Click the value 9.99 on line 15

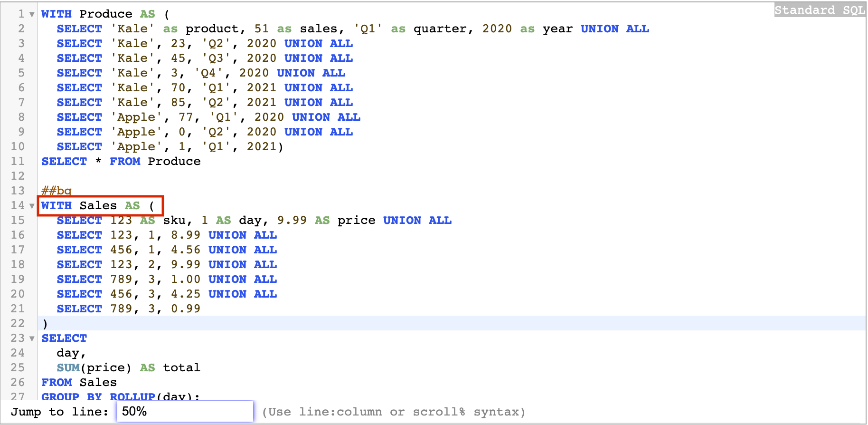coord(292,221)
